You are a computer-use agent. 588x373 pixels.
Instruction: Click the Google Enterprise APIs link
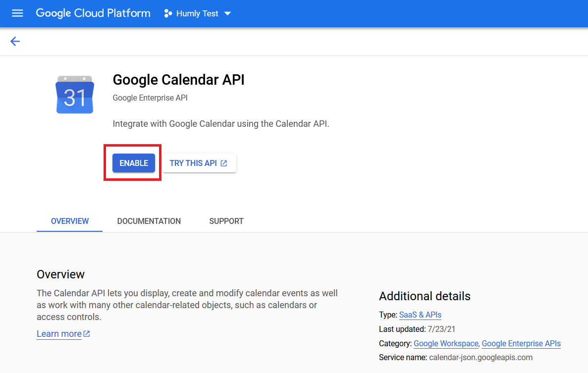(x=521, y=343)
